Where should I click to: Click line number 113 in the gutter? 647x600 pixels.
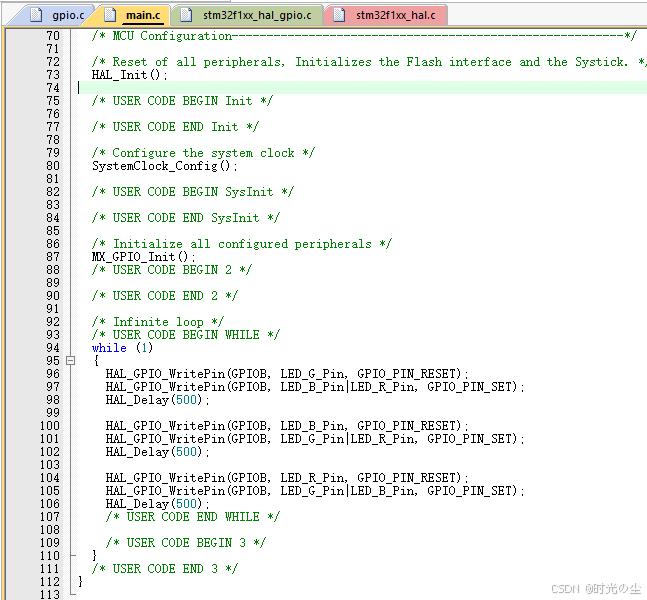[50, 595]
